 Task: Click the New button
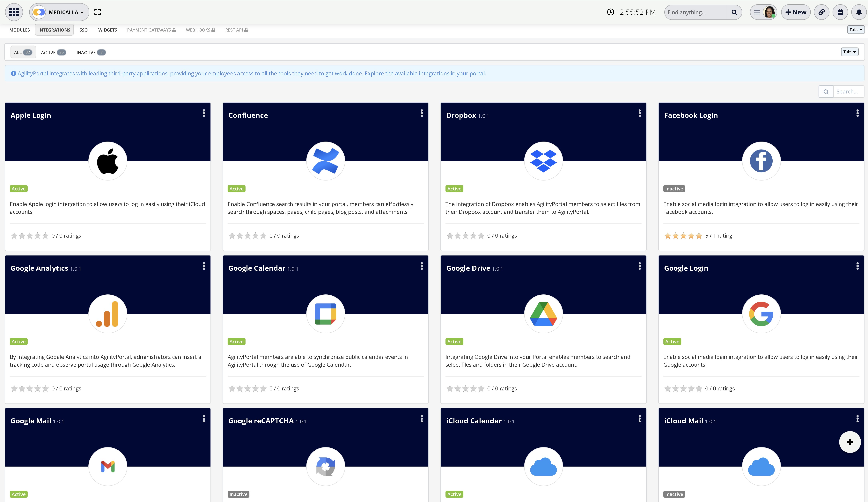(x=796, y=12)
